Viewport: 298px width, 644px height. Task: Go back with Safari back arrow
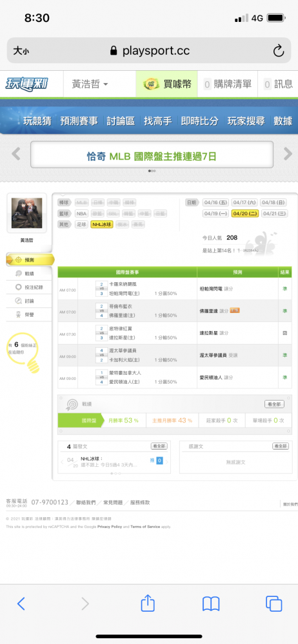21,603
